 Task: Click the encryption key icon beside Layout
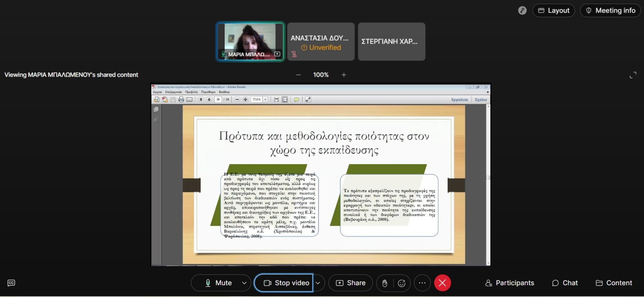tap(522, 11)
